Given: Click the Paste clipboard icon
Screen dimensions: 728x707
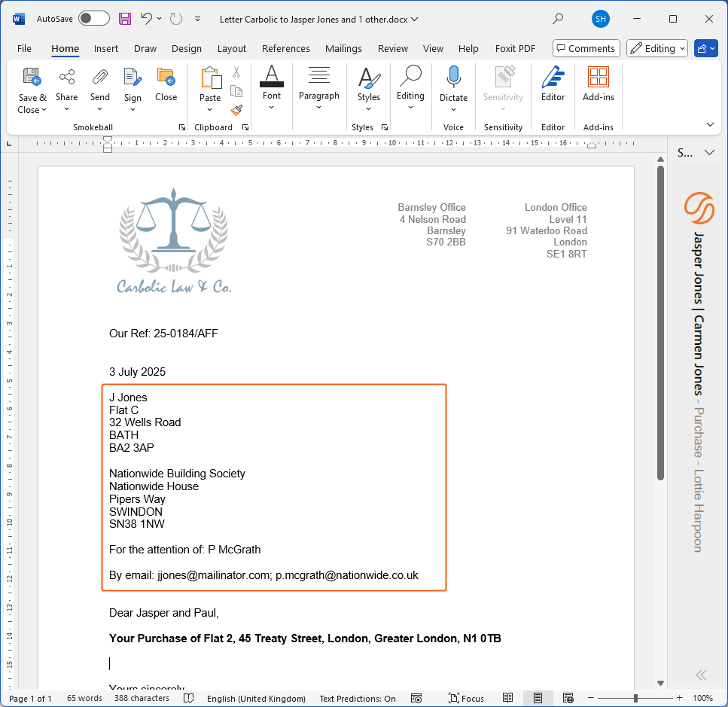Looking at the screenshot, I should click(210, 77).
